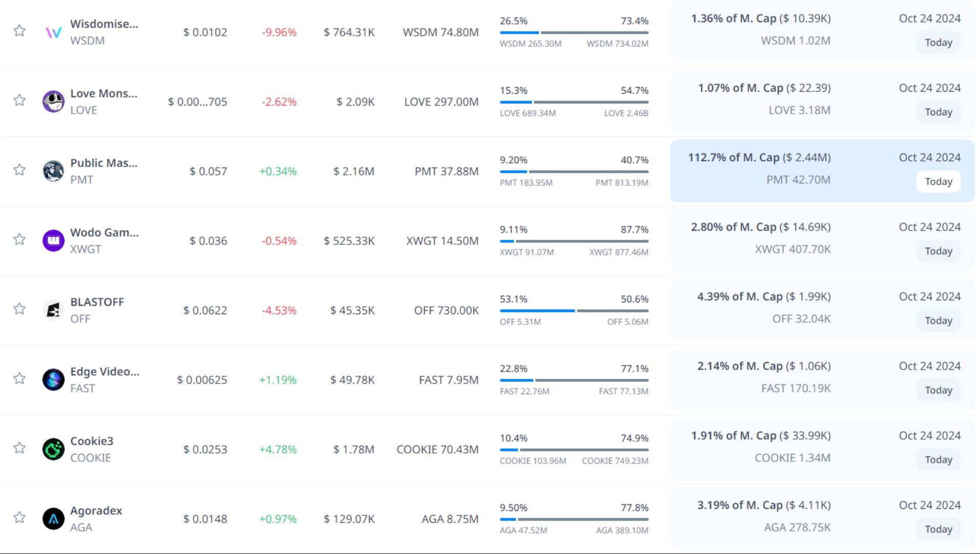The width and height of the screenshot is (980, 554).
Task: Open the green Cookie3 logo icon
Action: (x=53, y=449)
